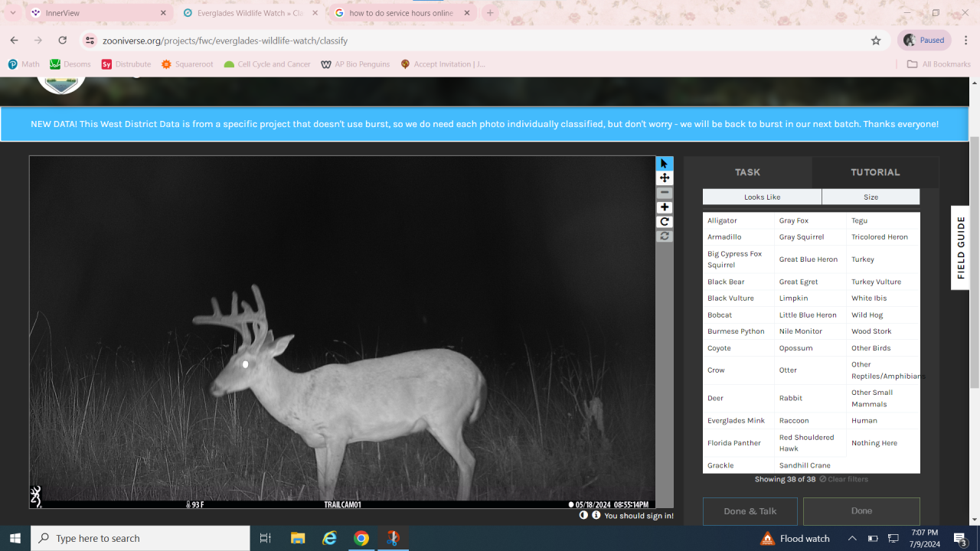Pick White Ibis
Viewport: 980px width, 551px height.
(x=883, y=298)
